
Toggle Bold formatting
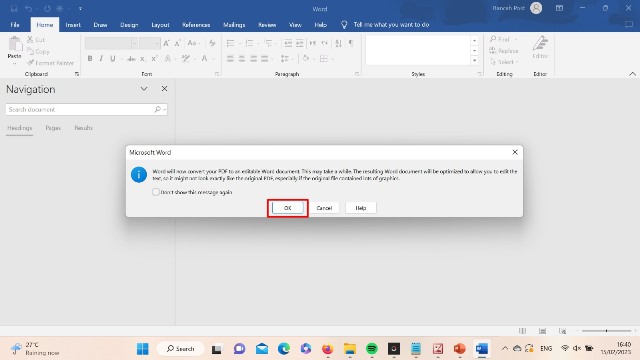coord(90,59)
